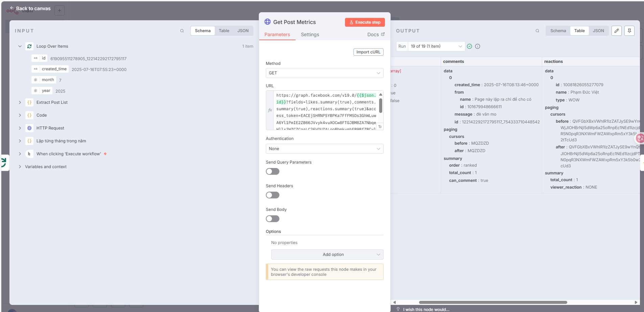Select the year field pill
Image resolution: width=644 pixels, height=312 pixels.
tap(42, 91)
